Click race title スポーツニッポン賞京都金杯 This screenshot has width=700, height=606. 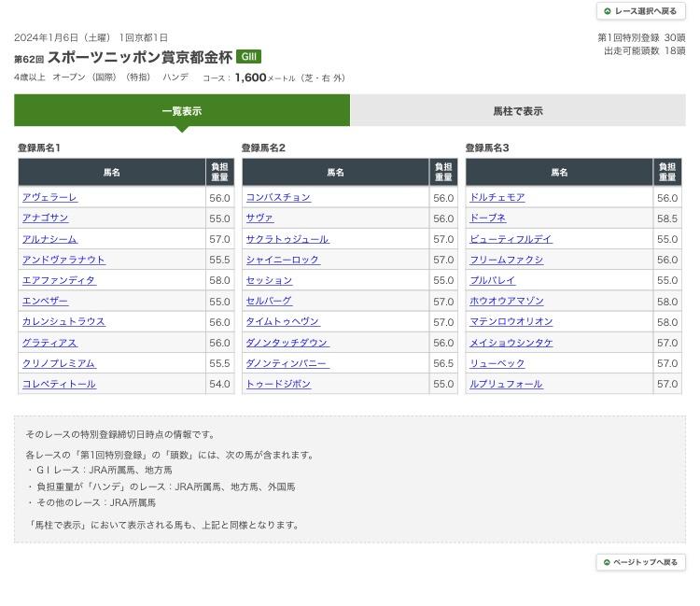140,57
